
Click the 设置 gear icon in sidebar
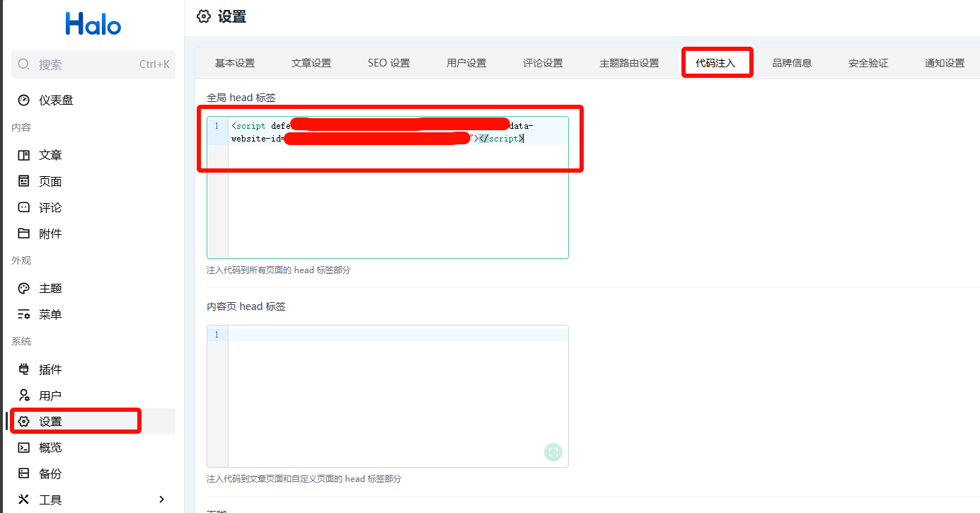pyautogui.click(x=24, y=422)
